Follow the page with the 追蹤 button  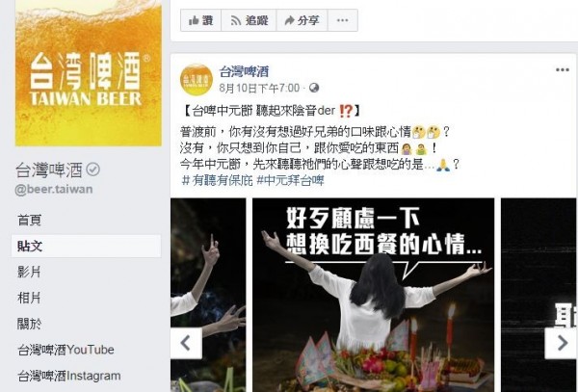tap(249, 20)
